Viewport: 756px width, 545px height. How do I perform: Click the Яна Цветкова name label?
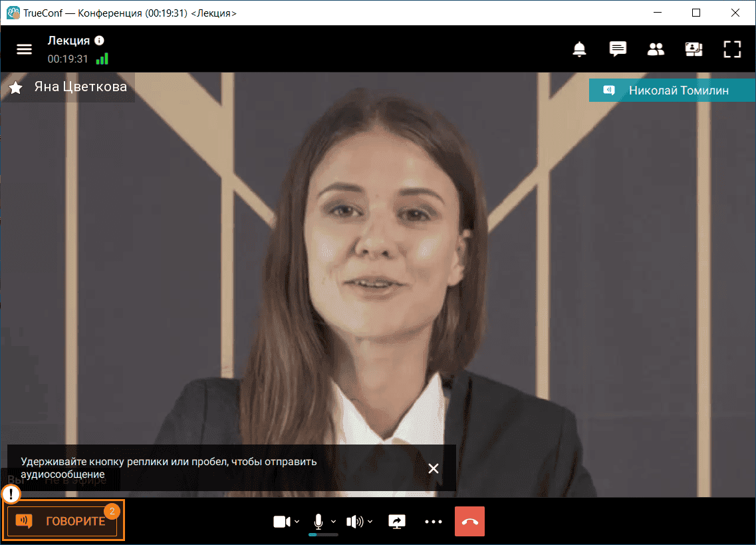click(80, 87)
